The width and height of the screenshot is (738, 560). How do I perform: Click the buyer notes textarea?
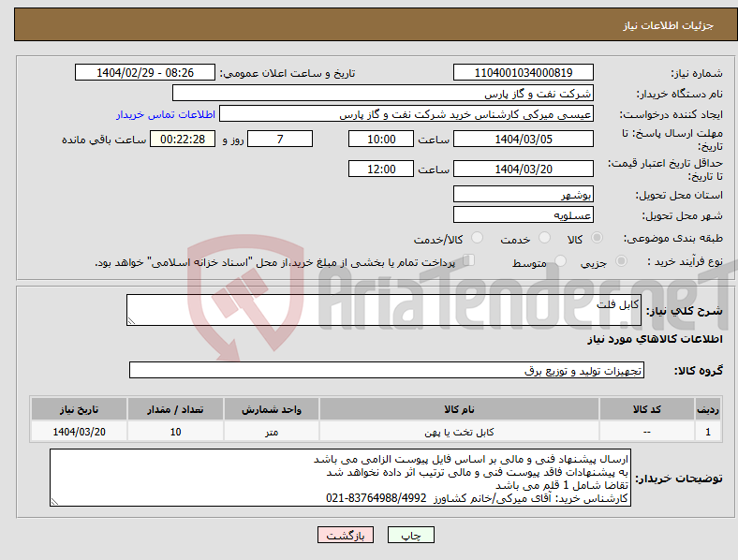pos(340,478)
